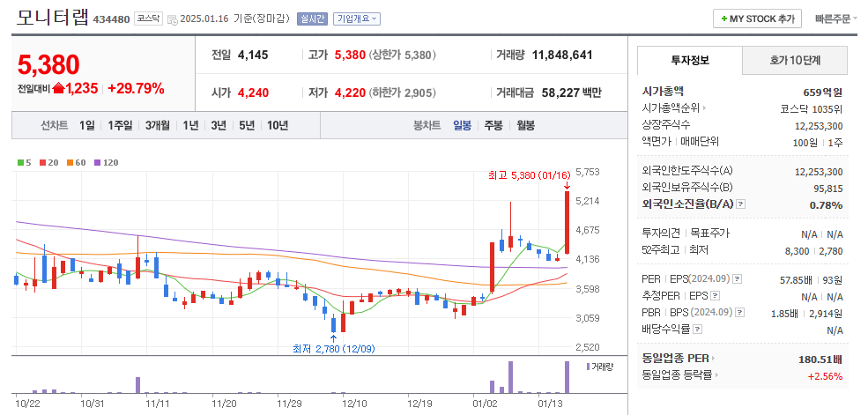The width and height of the screenshot is (868, 415).
Task: Show the 주봉 candlestick chart
Action: pyautogui.click(x=493, y=126)
